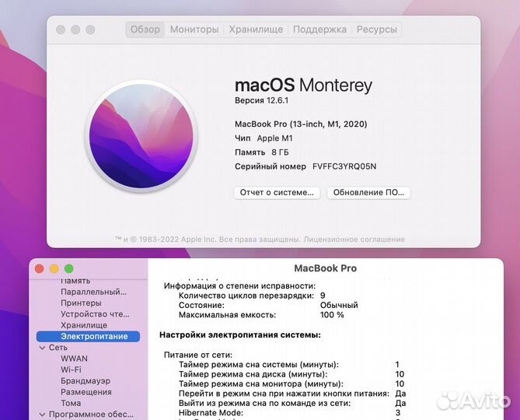The height and width of the screenshot is (420, 520).
Task: Select Размещения in the sidebar
Action: tap(86, 392)
